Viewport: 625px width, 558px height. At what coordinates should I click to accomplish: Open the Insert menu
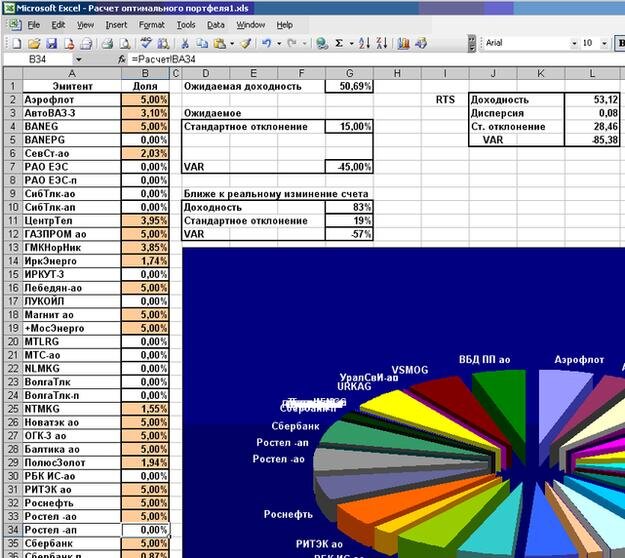tap(116, 25)
